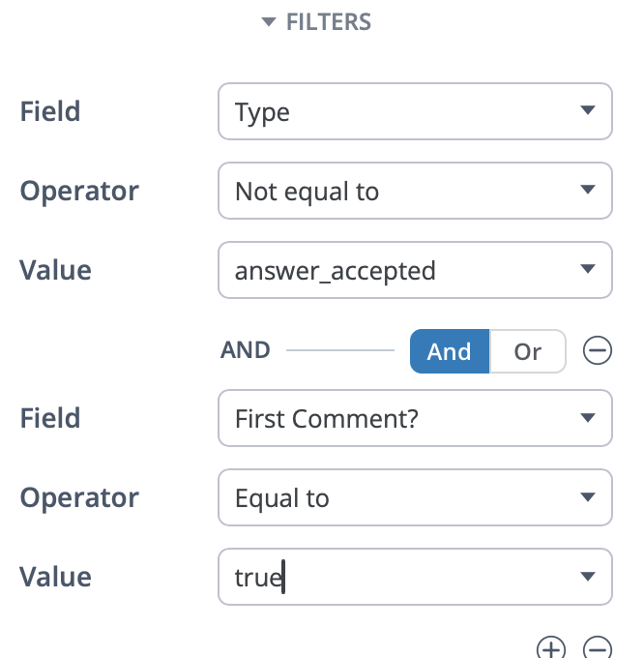Click the AND label beside the toggle
This screenshot has height=658, width=644.
(246, 350)
